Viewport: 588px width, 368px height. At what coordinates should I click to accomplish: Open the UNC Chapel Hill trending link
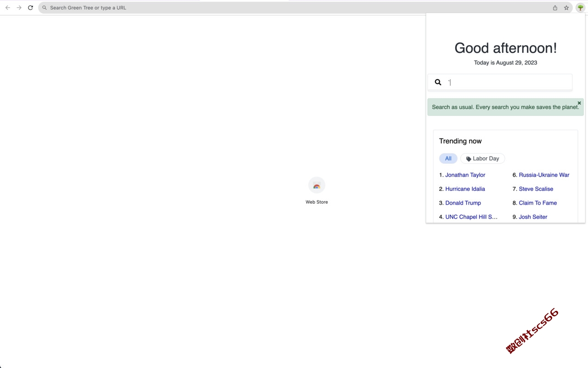coord(471,217)
